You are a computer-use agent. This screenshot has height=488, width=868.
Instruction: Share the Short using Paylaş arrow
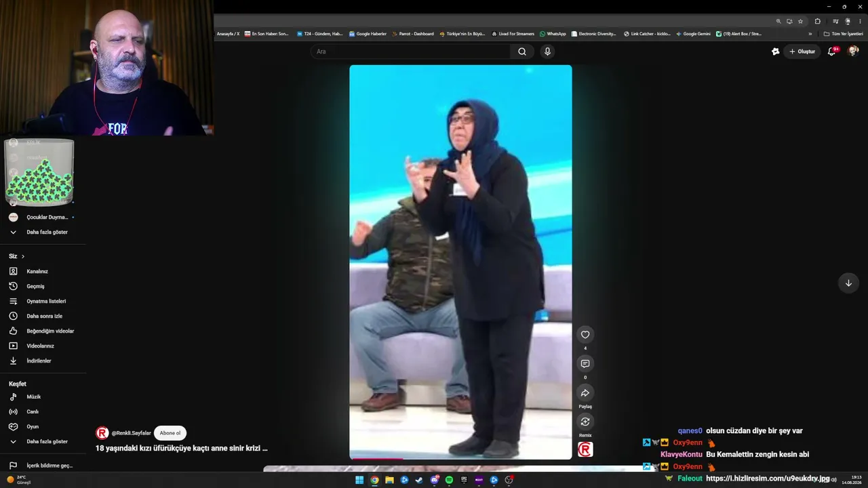585,393
